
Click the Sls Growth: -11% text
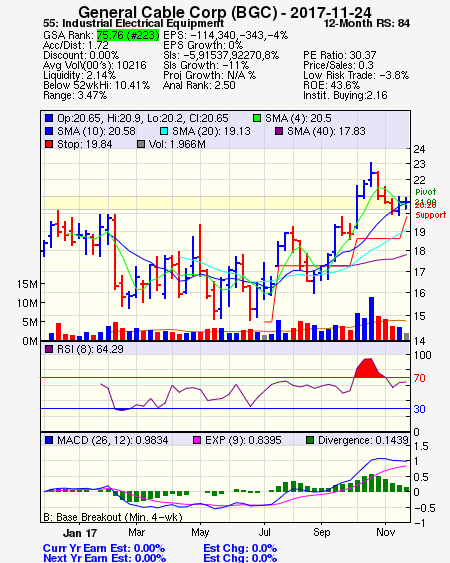click(x=206, y=65)
